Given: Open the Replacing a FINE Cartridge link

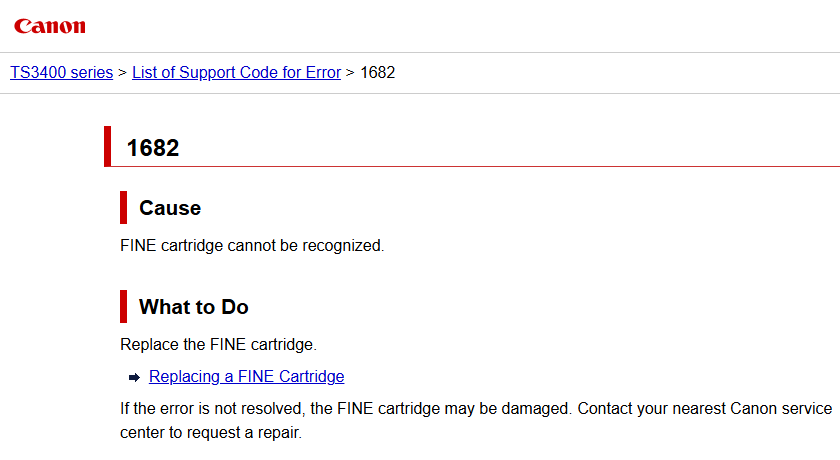Looking at the screenshot, I should click(246, 377).
